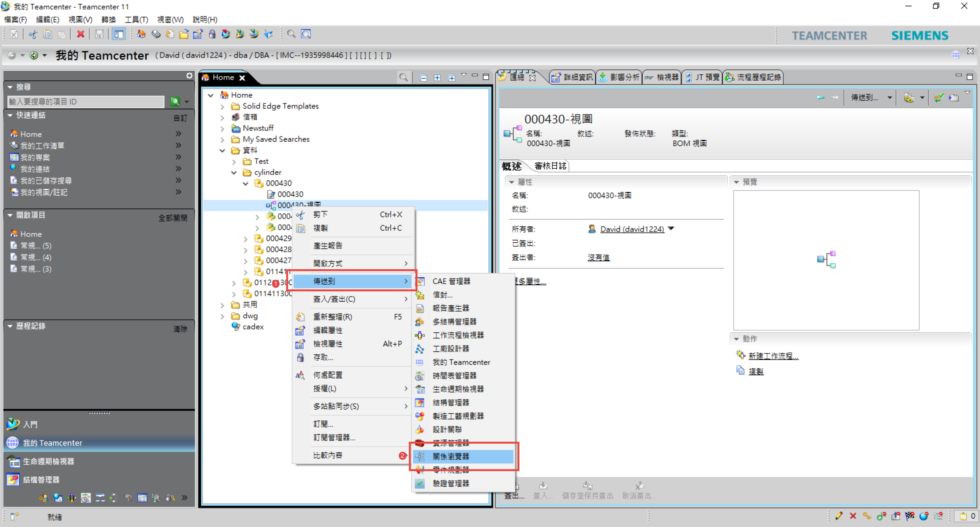Click the BOM view preview thumbnail

826,260
